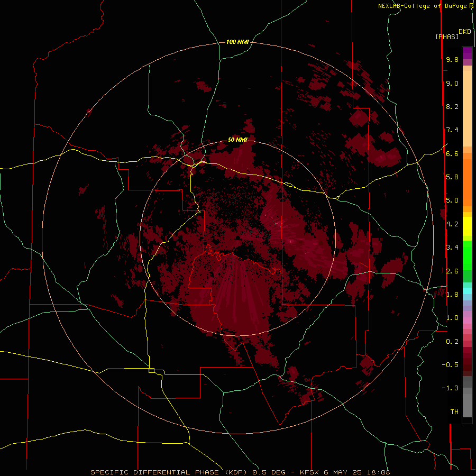Click the 100 NMI range ring label
This screenshot has width=476, height=476.
pyautogui.click(x=237, y=42)
